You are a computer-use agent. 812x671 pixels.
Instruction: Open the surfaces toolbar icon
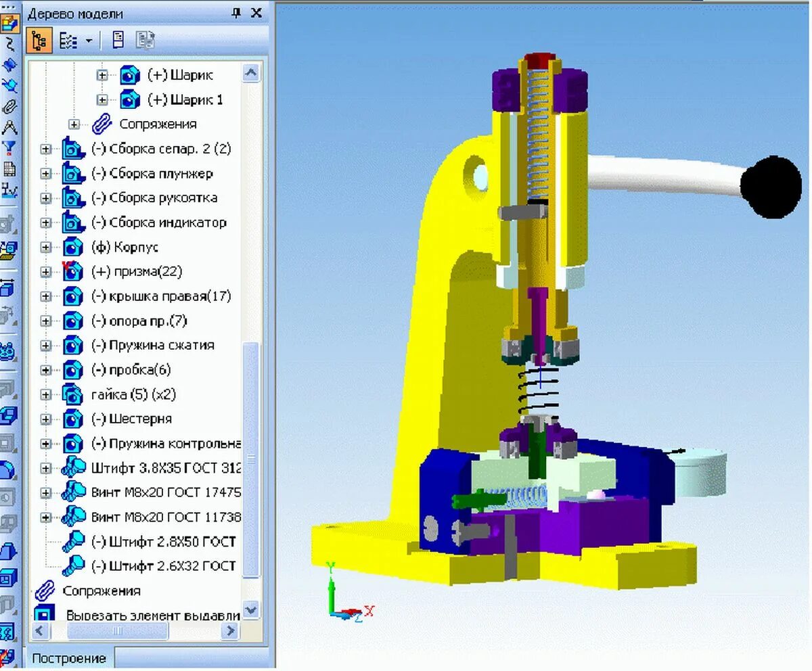click(8, 66)
